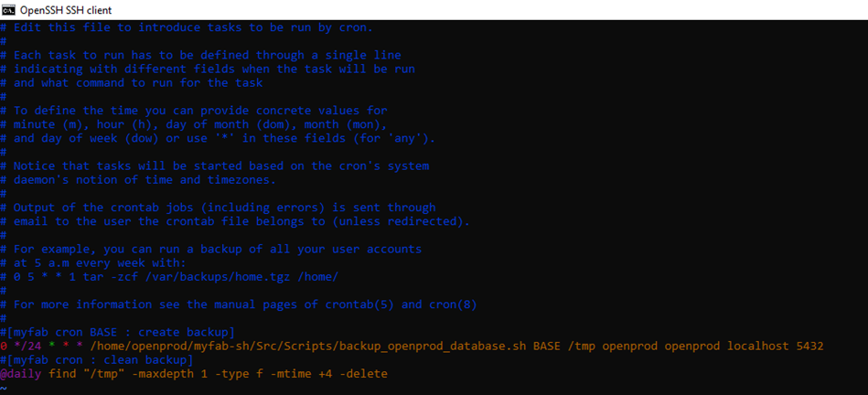Click the [myfab cron : clean backup] comment
The height and width of the screenshot is (395, 868).
coord(97,360)
